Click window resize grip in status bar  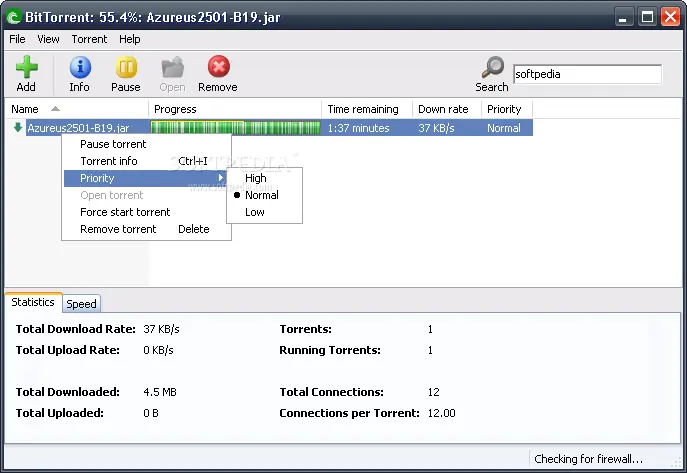(x=677, y=462)
